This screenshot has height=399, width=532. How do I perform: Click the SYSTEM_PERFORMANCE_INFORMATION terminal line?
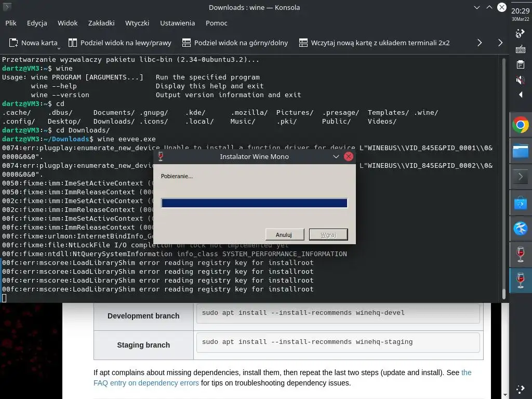[175, 254]
